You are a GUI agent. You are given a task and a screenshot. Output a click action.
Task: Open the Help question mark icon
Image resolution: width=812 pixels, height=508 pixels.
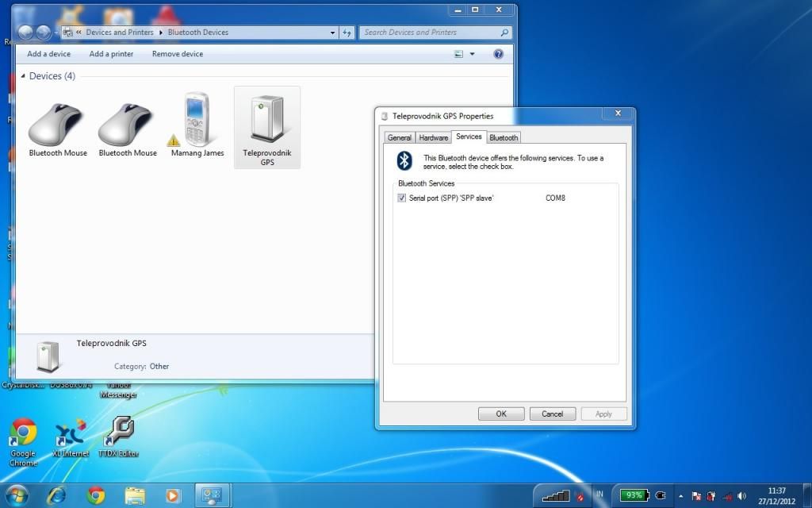499,54
